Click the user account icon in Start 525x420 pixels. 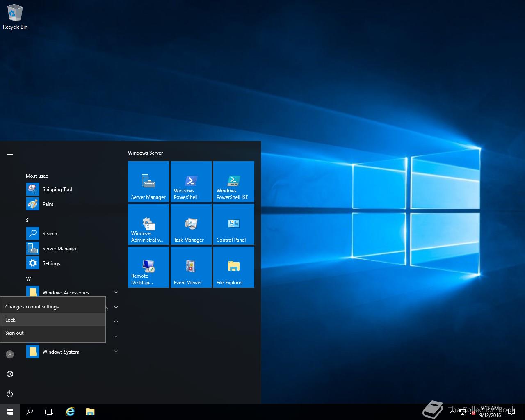(x=10, y=354)
